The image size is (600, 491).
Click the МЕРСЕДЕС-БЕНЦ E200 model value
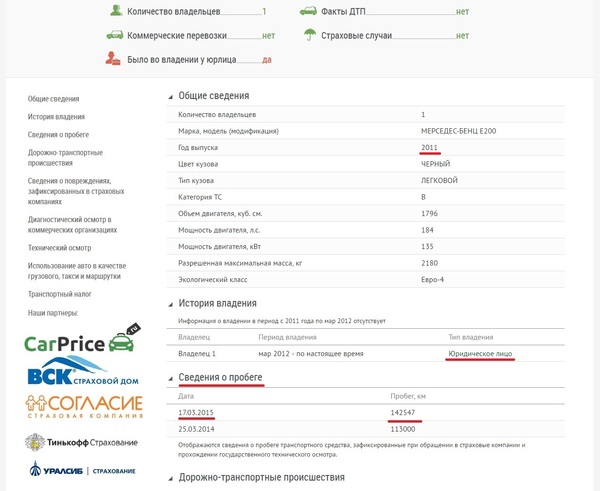click(x=458, y=131)
